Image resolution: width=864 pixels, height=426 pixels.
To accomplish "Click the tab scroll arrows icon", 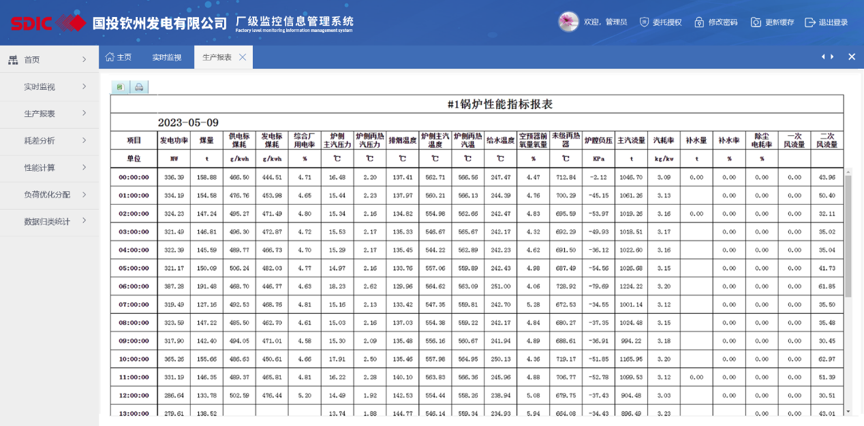I will click(827, 57).
